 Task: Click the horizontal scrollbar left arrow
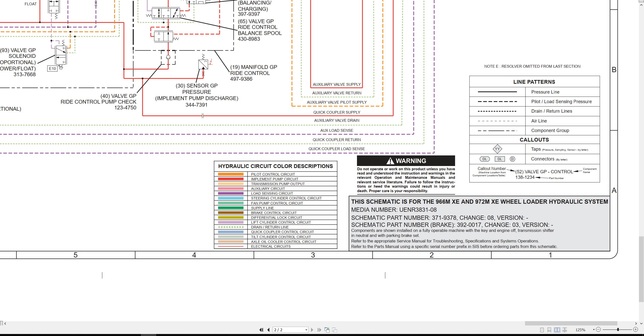click(5, 323)
